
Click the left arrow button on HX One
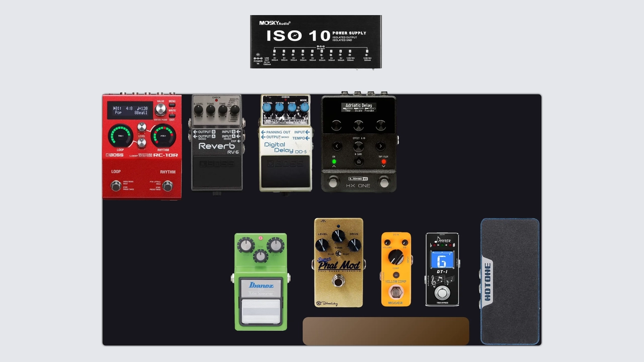click(x=337, y=146)
